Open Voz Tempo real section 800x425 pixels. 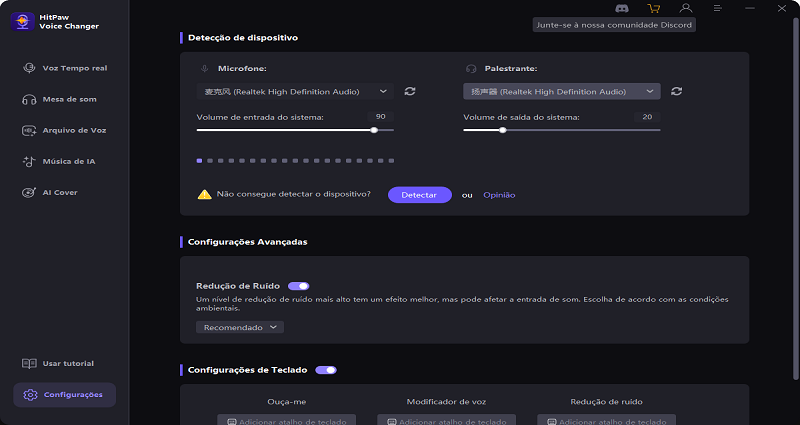pos(65,68)
